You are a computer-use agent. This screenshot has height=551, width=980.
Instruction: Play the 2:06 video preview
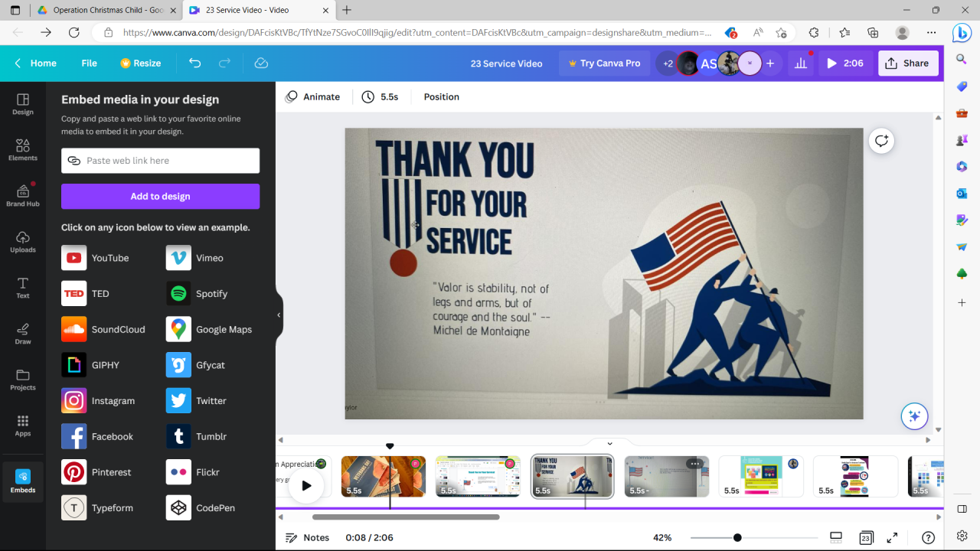point(845,64)
